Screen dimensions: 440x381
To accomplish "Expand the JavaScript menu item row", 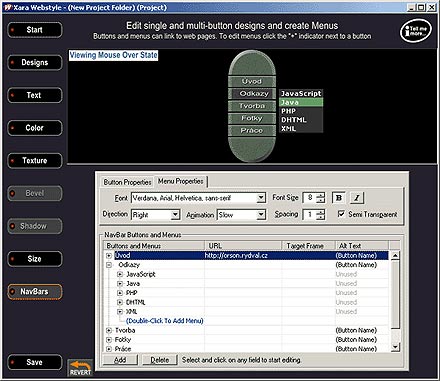I will point(120,274).
